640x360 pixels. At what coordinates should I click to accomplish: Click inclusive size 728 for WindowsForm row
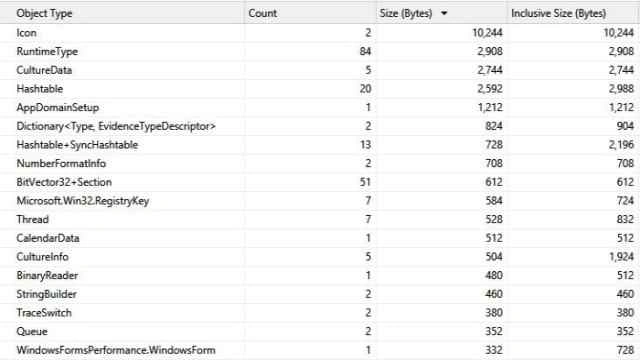[x=625, y=350]
